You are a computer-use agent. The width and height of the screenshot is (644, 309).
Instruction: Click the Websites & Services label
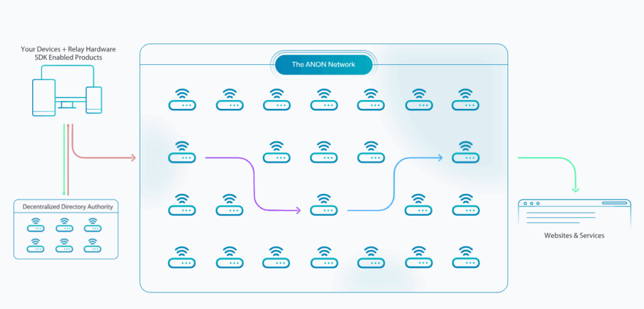pyautogui.click(x=574, y=235)
